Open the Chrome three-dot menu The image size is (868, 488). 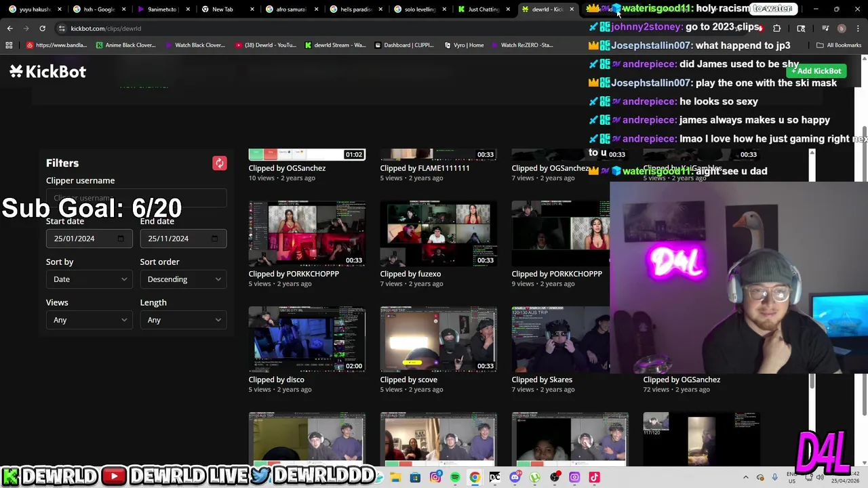pyautogui.click(x=858, y=28)
